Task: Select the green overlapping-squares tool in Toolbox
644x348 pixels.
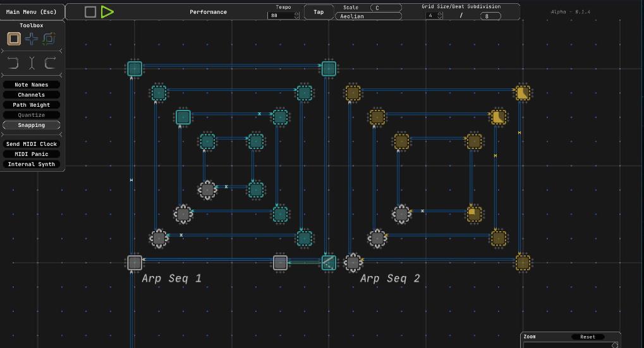Action: click(49, 39)
